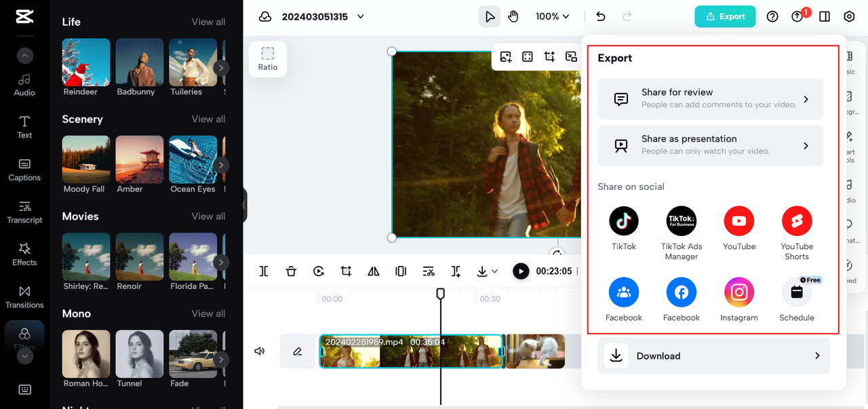868x409 pixels.
Task: Open the Audio panel in sidebar
Action: pos(24,85)
